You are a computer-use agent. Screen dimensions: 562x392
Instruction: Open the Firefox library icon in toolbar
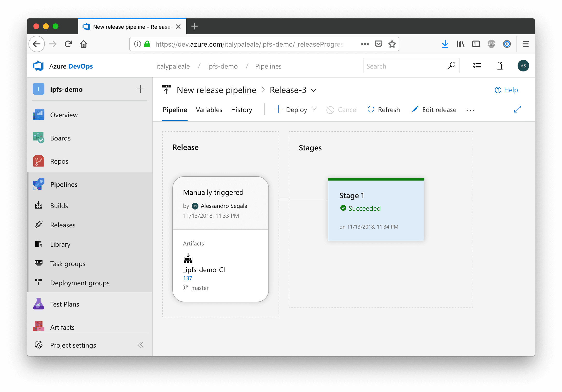coord(460,44)
